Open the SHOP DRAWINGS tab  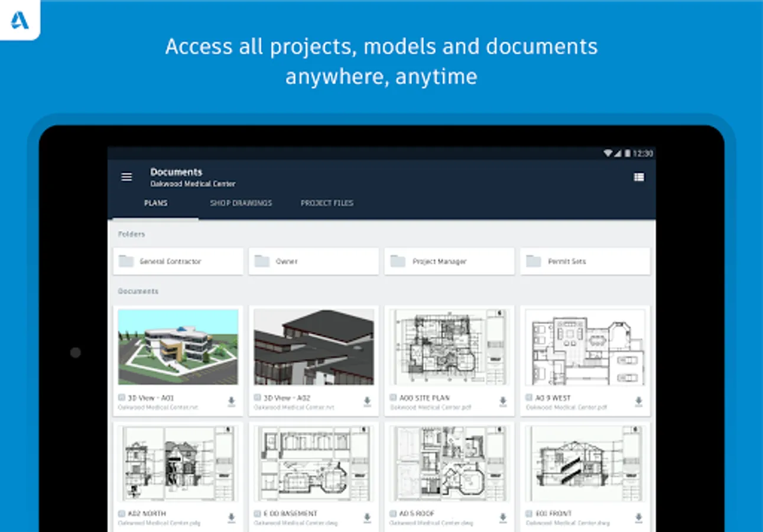(241, 203)
